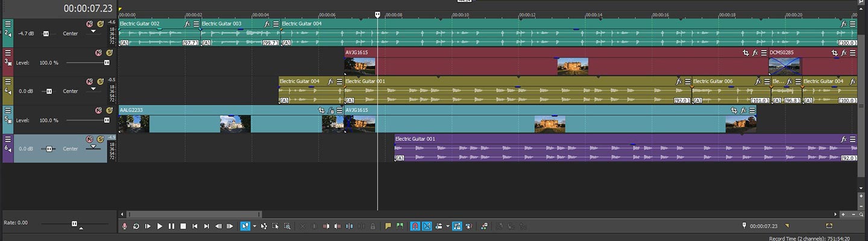Viewport: 868px width, 241px height.
Task: Click the colored-dots toolbar icon after grouping
Action: [484, 226]
